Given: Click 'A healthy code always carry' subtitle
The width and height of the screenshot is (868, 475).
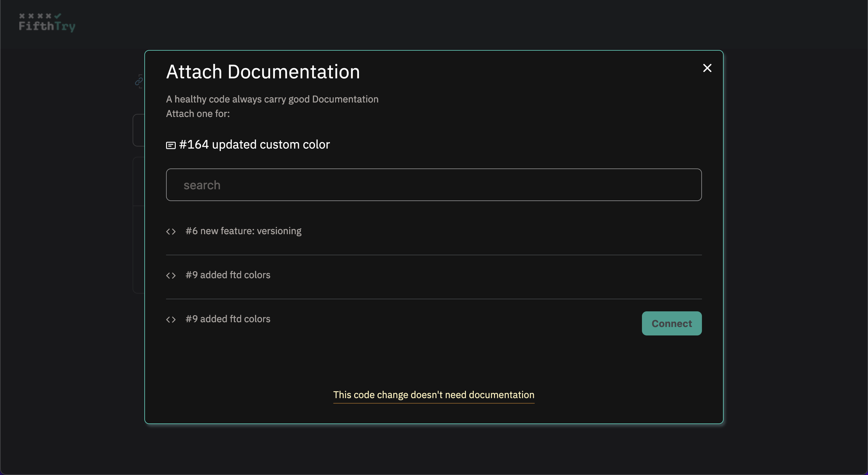Looking at the screenshot, I should (272, 99).
